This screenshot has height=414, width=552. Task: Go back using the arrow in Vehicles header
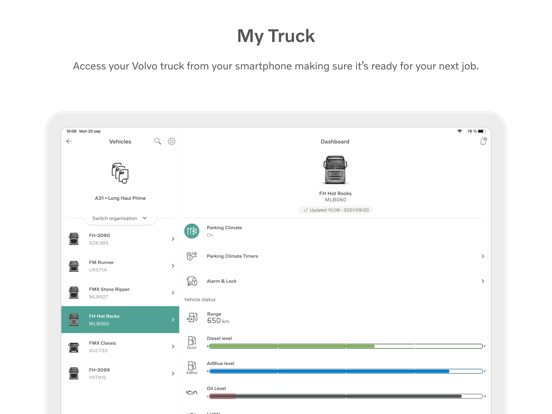(x=69, y=142)
